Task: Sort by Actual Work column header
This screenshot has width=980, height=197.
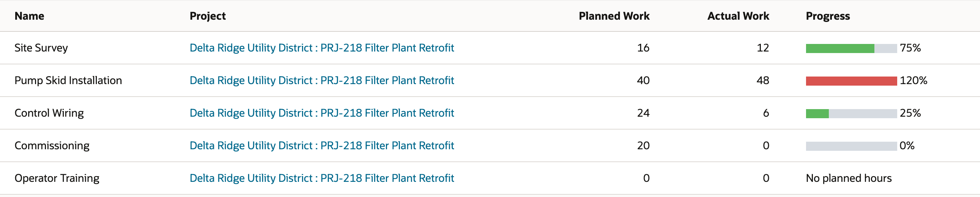Action: point(738,16)
